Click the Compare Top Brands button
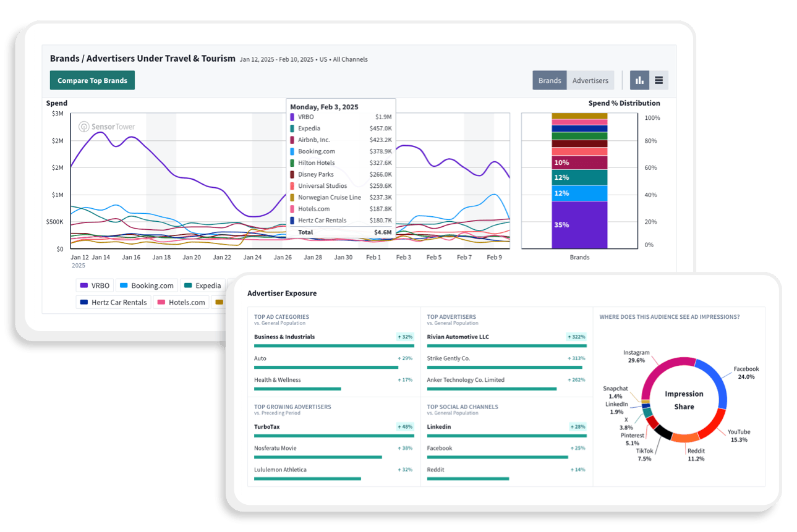Viewport: 797px width, 532px height. 92,80
